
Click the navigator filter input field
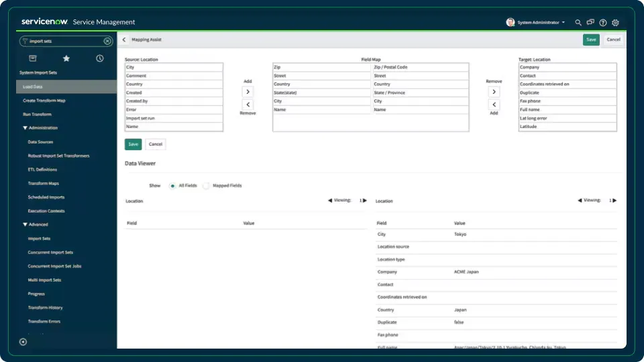66,41
